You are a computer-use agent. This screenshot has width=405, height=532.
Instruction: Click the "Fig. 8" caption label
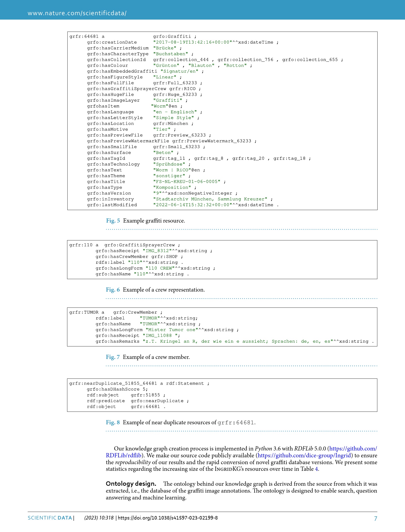click(x=113, y=422)
